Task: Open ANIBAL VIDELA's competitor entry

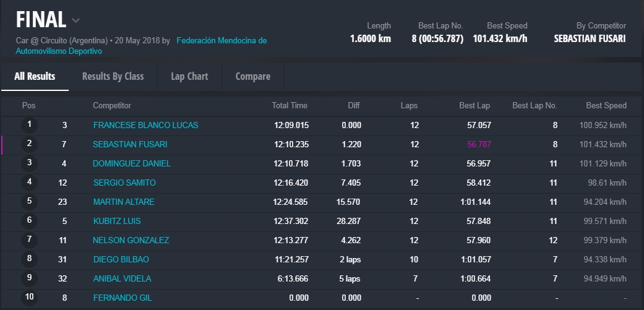Action: click(122, 279)
